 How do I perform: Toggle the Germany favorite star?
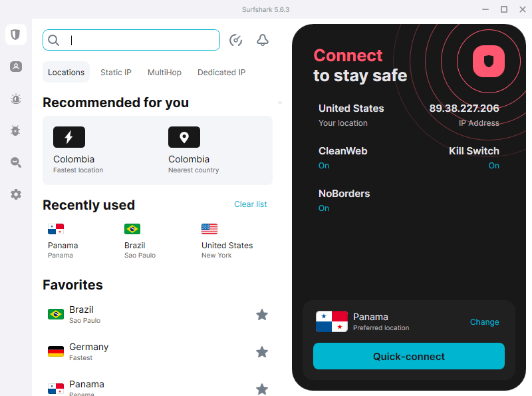pos(262,352)
